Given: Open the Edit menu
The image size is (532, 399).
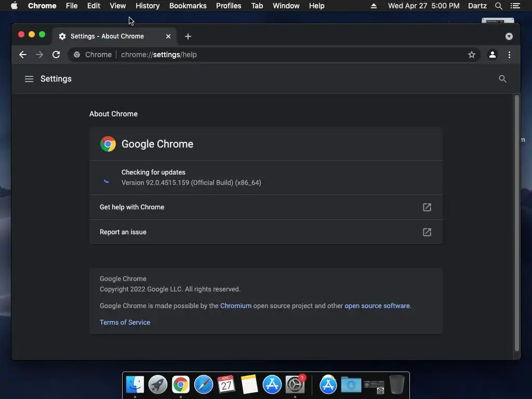Looking at the screenshot, I should pos(94,6).
